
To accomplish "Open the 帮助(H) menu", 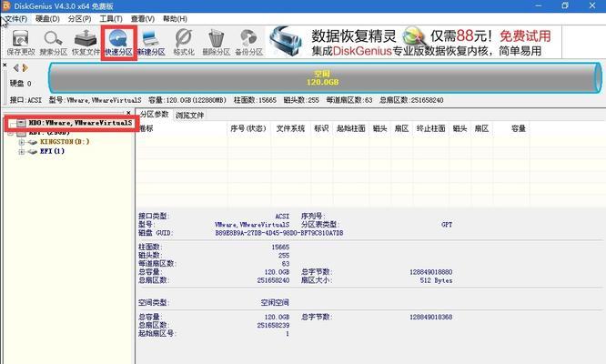I will 175,18.
